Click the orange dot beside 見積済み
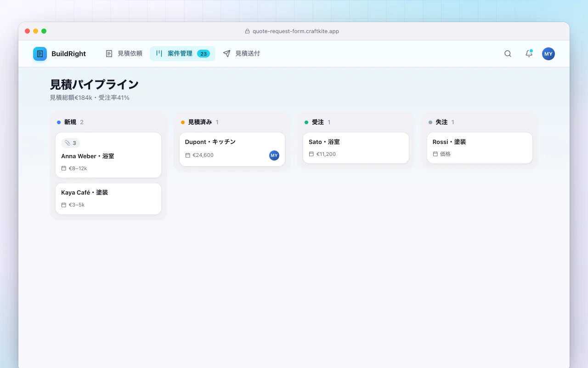The width and height of the screenshot is (588, 368). (x=183, y=122)
